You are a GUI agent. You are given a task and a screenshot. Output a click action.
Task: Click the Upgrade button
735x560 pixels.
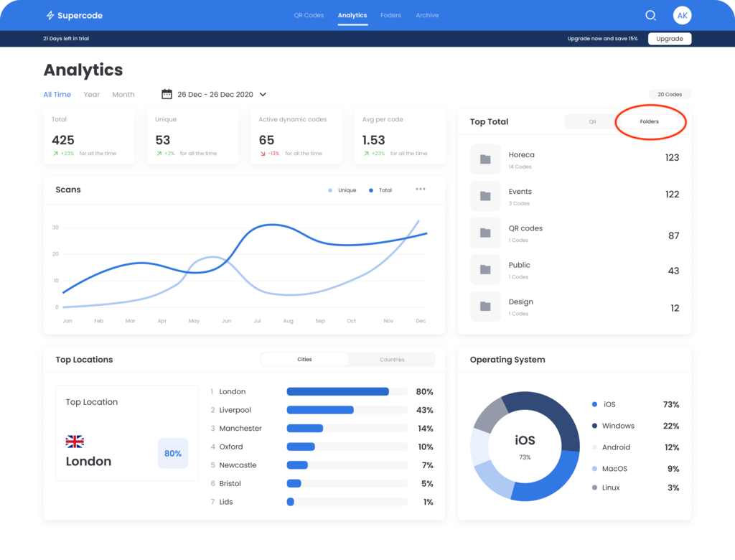[669, 38]
